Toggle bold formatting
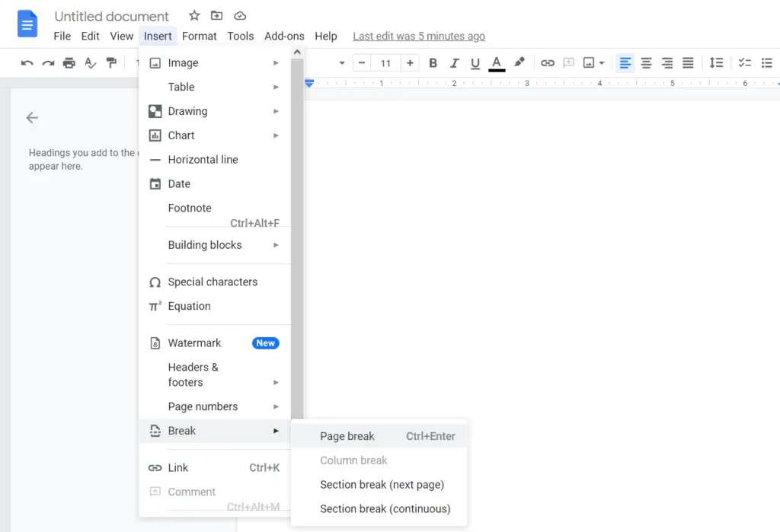The height and width of the screenshot is (532, 780). (x=433, y=62)
